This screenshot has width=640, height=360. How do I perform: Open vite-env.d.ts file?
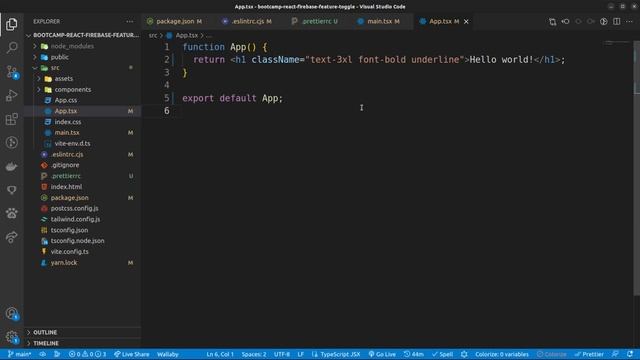click(72, 144)
